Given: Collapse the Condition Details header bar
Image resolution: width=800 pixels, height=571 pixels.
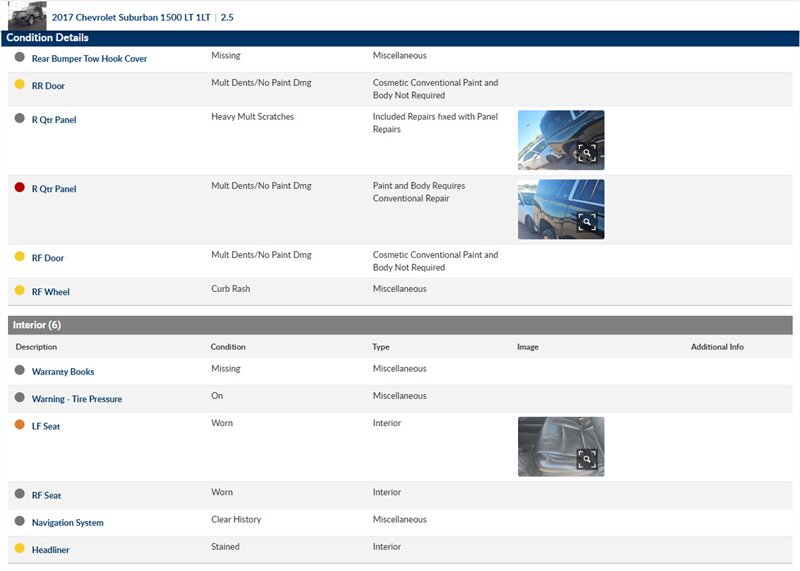Looking at the screenshot, I should pyautogui.click(x=400, y=38).
